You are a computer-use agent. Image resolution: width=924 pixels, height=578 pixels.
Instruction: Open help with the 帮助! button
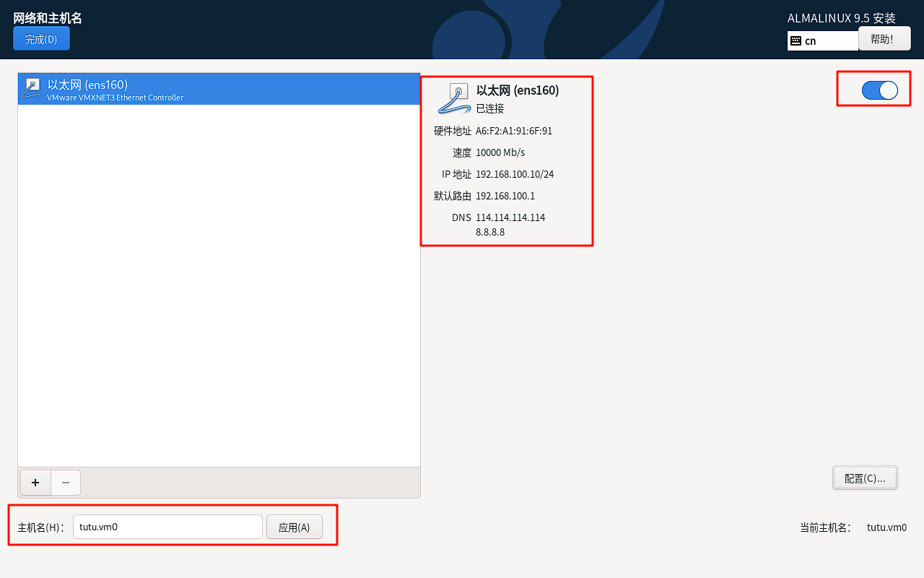[x=884, y=39]
